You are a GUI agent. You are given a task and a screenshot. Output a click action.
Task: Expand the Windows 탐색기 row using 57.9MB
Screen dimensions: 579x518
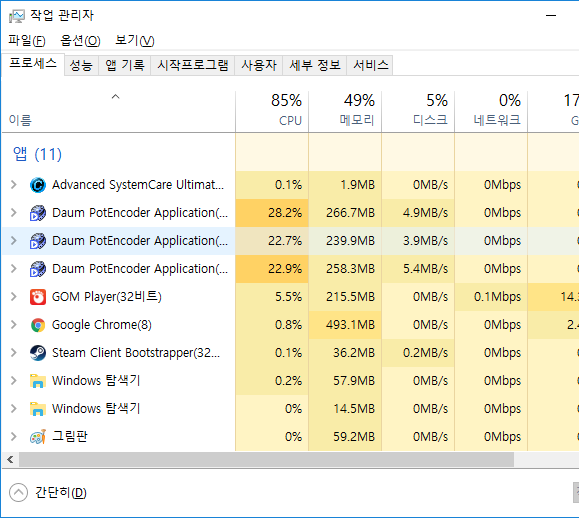click(14, 381)
